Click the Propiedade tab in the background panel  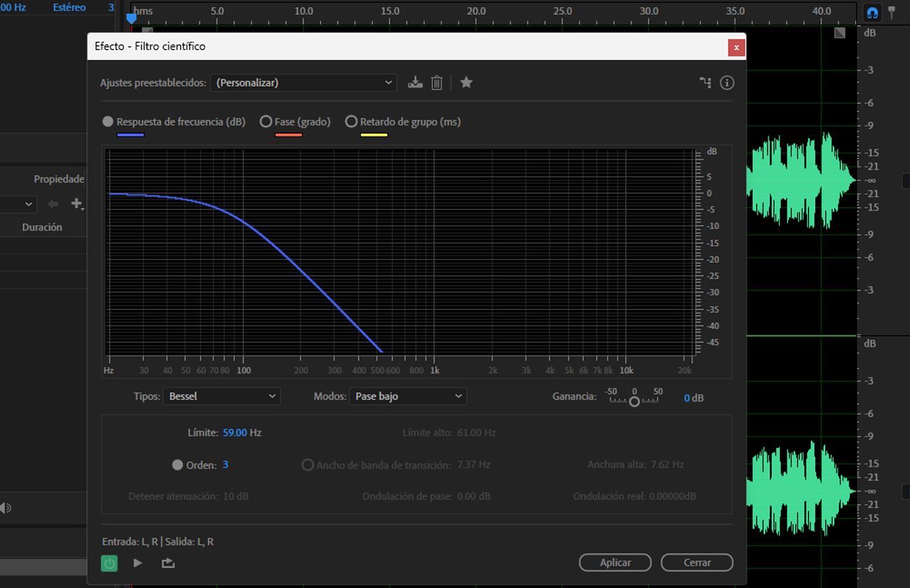[x=59, y=179]
